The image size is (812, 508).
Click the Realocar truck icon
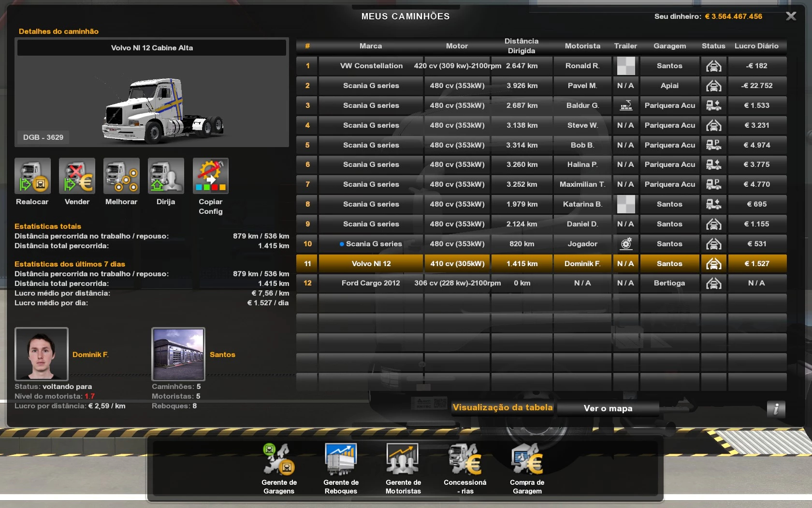[x=32, y=176]
